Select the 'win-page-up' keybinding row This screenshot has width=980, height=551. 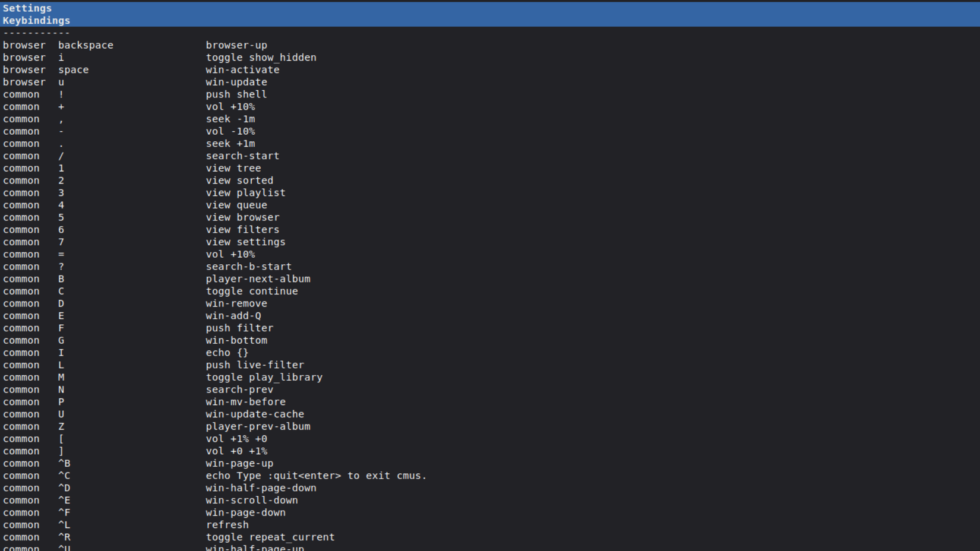(x=490, y=463)
